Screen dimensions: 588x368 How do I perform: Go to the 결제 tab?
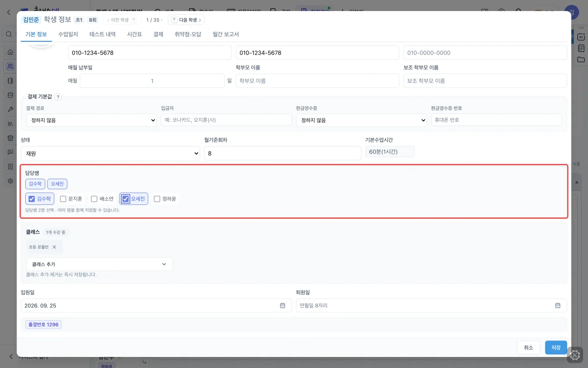tap(158, 34)
